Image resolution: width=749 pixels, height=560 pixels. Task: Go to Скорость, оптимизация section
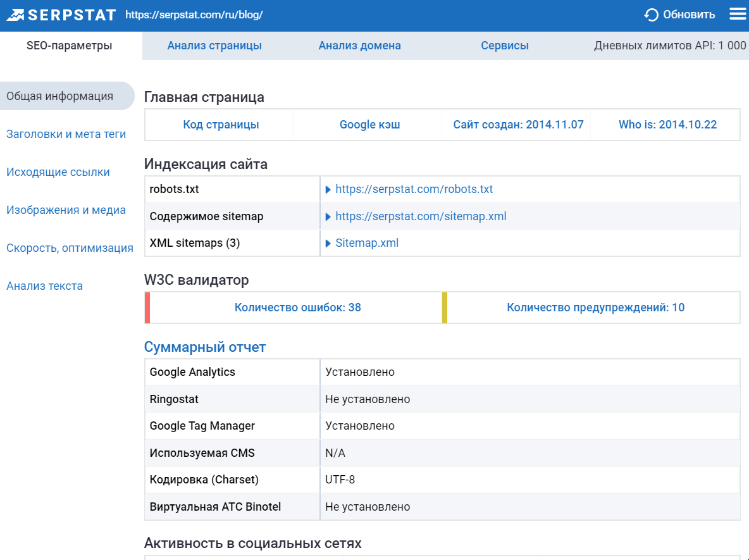[70, 248]
